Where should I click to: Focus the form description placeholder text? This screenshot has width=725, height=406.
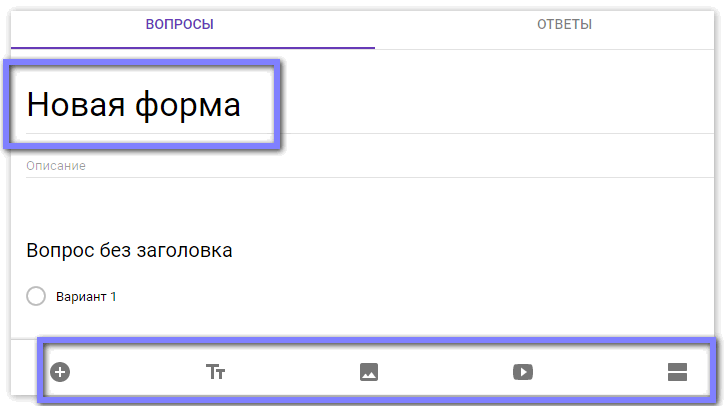tap(56, 166)
